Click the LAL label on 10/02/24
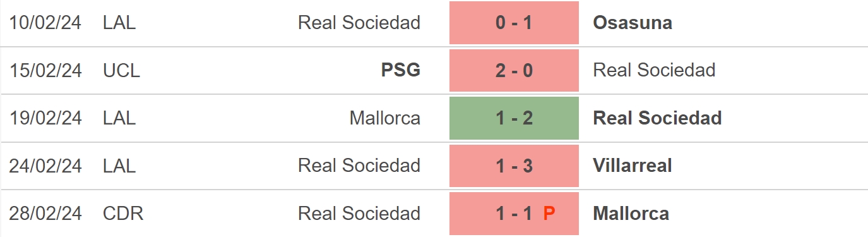Screen dimensions: 868x237 119,23
